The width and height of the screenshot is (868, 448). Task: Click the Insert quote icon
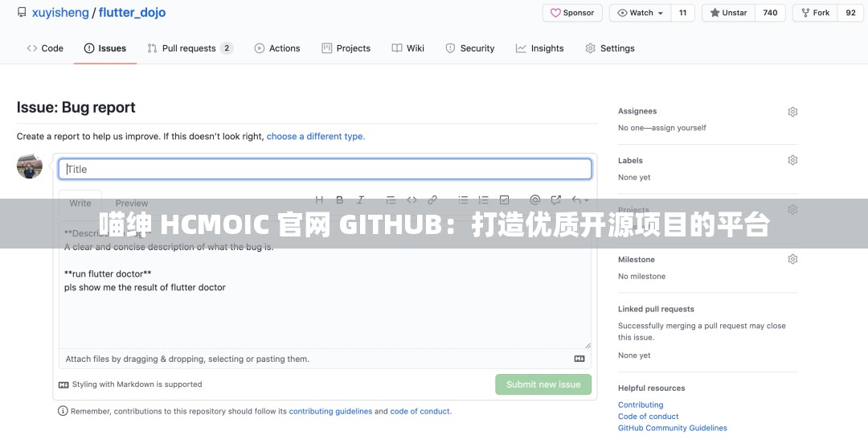coord(391,200)
